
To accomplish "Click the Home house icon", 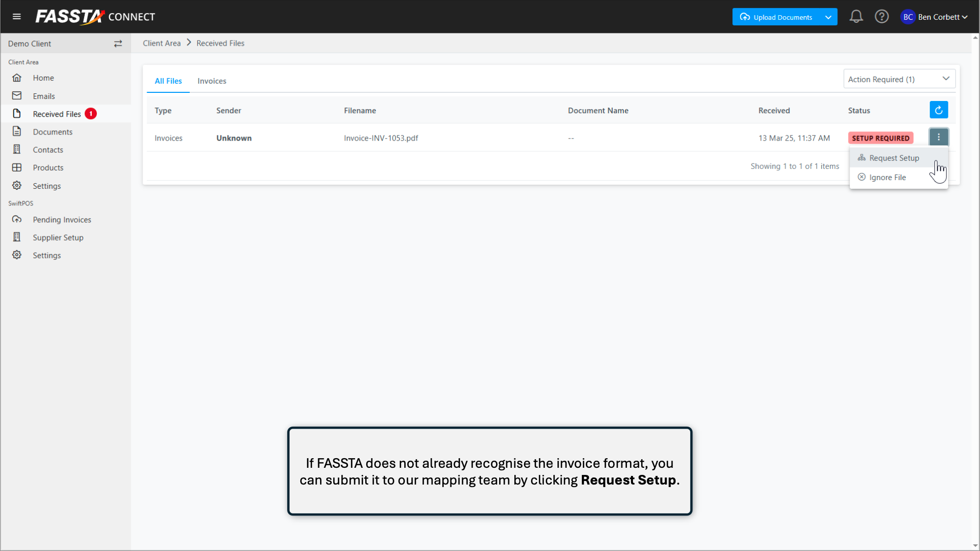I will coord(17,78).
